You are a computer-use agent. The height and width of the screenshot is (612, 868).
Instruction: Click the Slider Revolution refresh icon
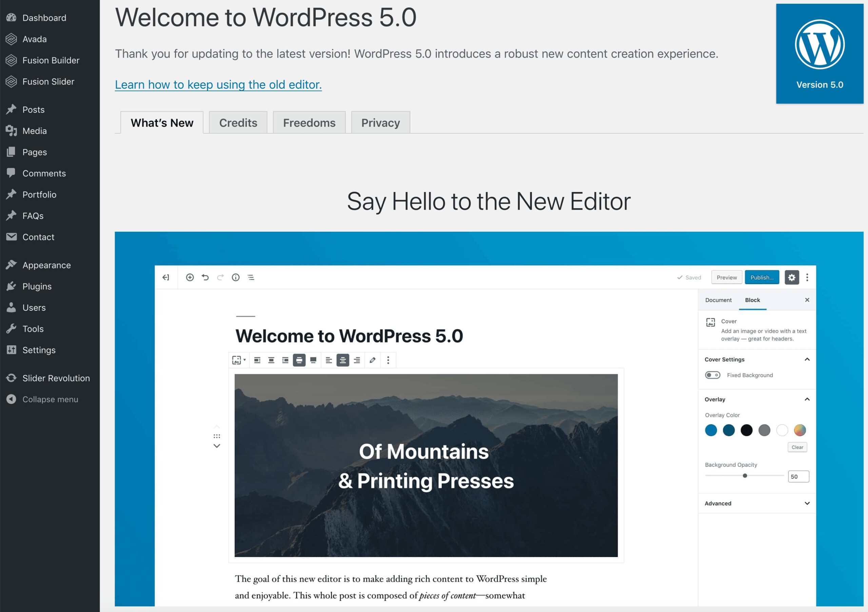pyautogui.click(x=11, y=378)
